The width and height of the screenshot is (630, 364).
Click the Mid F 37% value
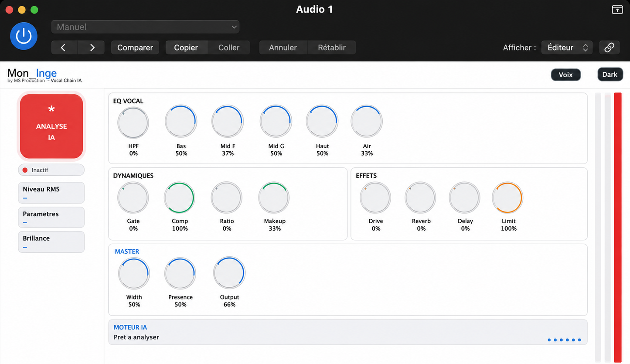228,153
